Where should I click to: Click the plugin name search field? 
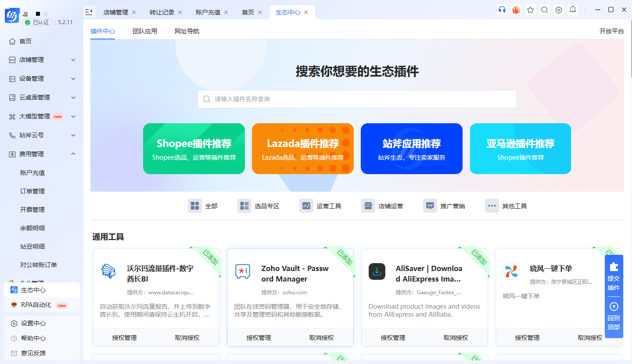[357, 99]
